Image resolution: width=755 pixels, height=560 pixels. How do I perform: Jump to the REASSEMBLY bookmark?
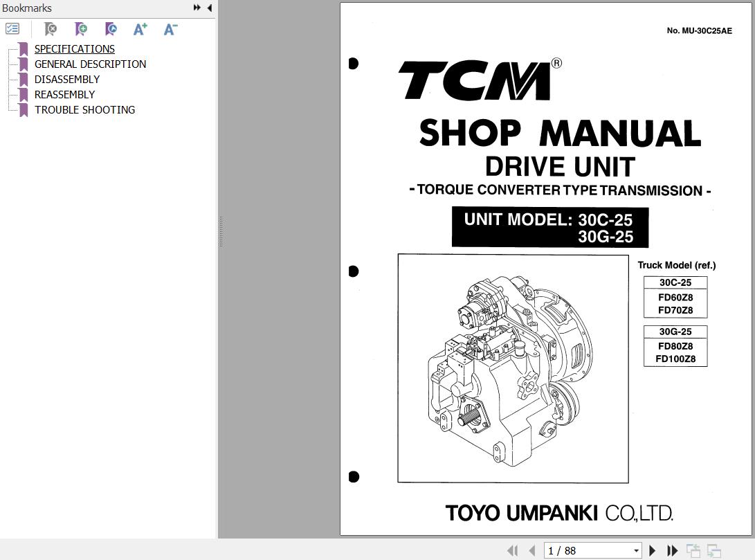tap(64, 94)
